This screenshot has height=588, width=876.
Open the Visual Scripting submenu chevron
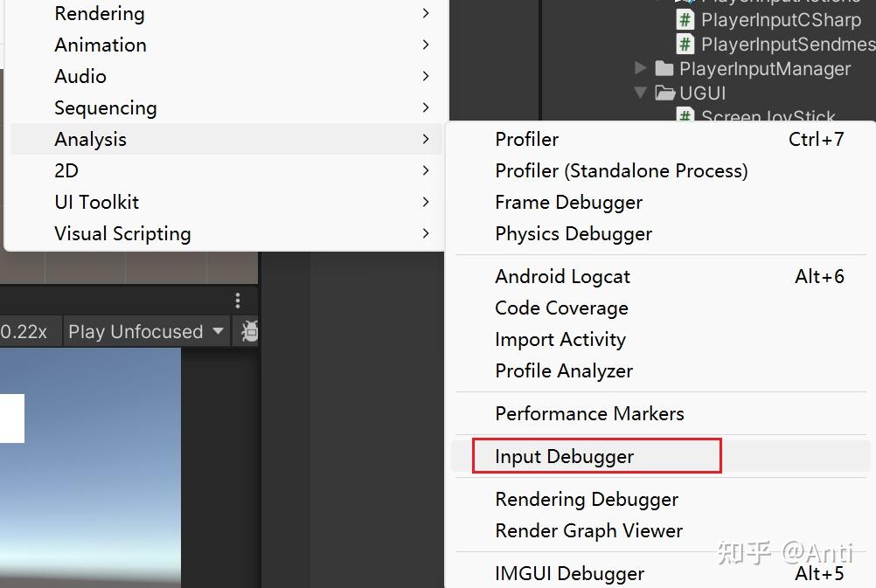[x=426, y=233]
